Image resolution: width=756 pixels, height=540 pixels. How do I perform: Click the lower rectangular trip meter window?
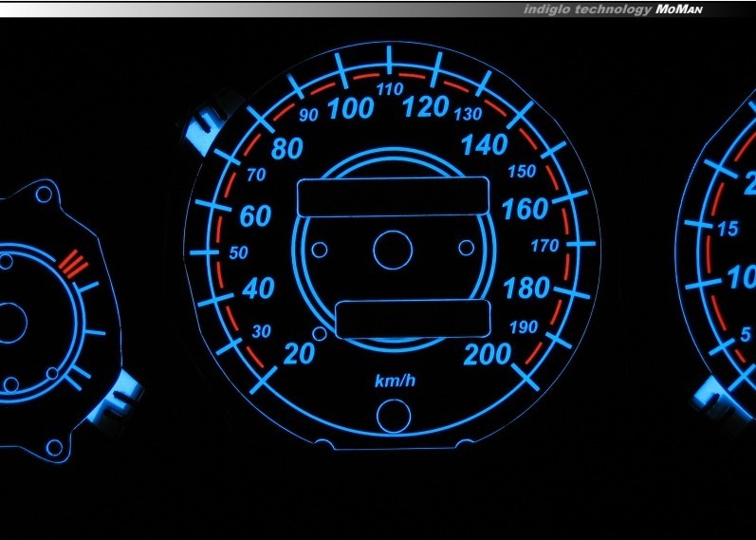pos(413,318)
